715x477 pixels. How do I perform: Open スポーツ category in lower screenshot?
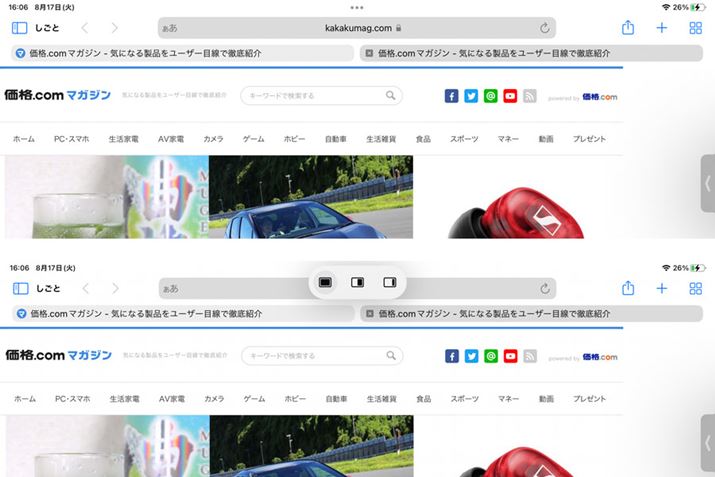465,399
